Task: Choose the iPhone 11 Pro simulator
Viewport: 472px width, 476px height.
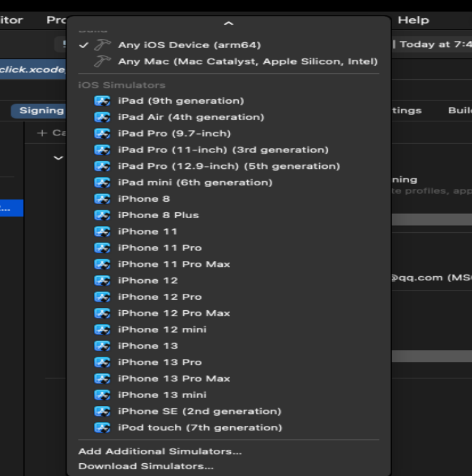Action: [229, 248]
